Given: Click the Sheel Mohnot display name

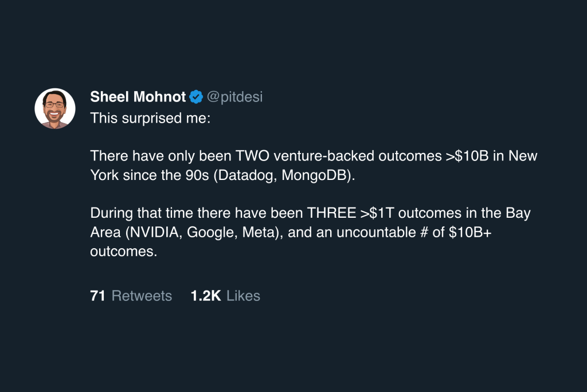Looking at the screenshot, I should [x=138, y=97].
